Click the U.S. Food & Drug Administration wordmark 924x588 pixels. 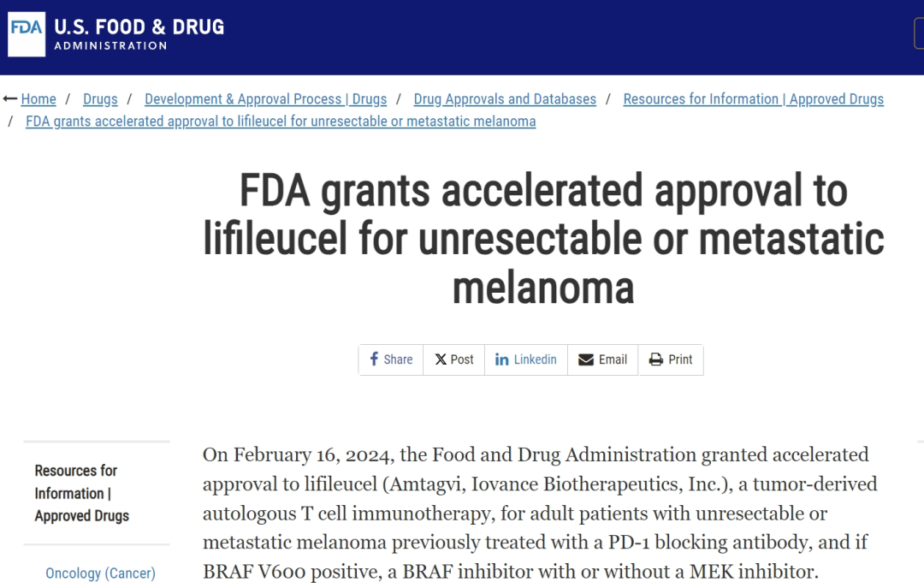click(x=139, y=34)
